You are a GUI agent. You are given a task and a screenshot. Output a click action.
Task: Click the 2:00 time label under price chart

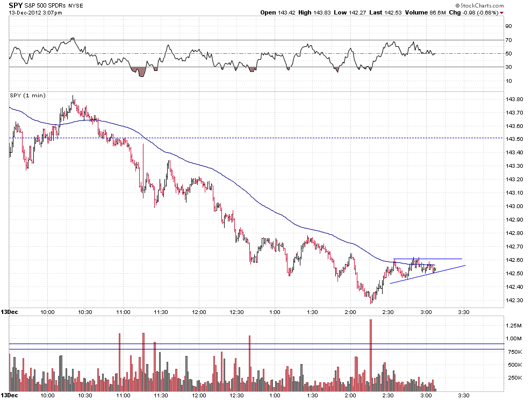350,312
